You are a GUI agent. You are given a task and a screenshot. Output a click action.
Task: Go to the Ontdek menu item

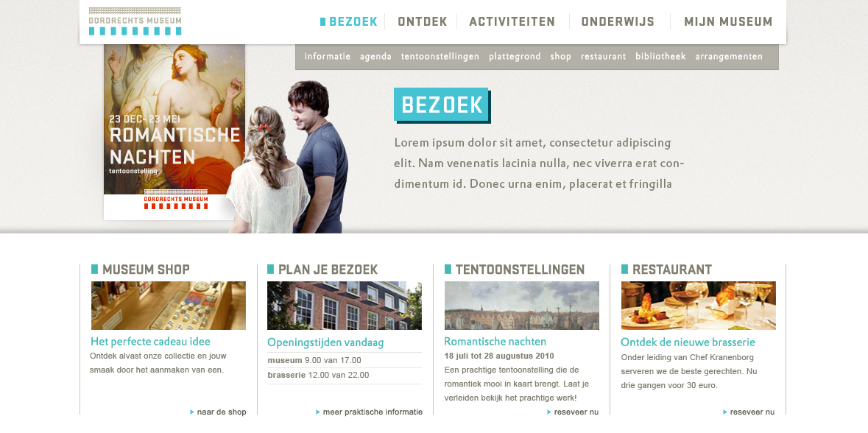(x=423, y=21)
